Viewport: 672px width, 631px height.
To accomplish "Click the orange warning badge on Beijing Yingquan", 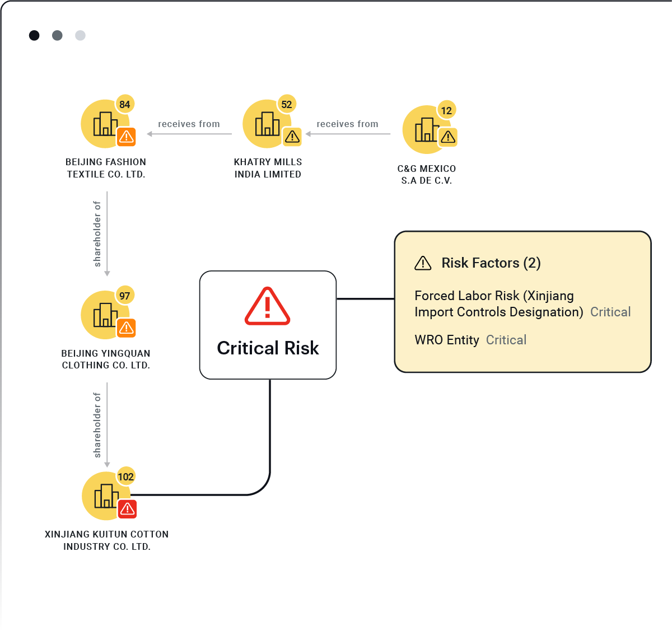I will [x=127, y=328].
